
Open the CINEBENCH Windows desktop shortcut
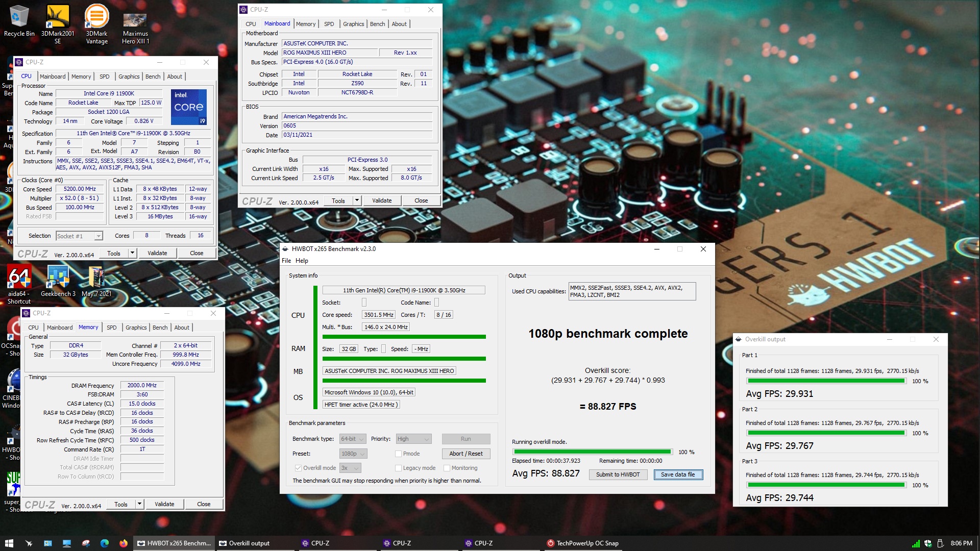(11, 389)
